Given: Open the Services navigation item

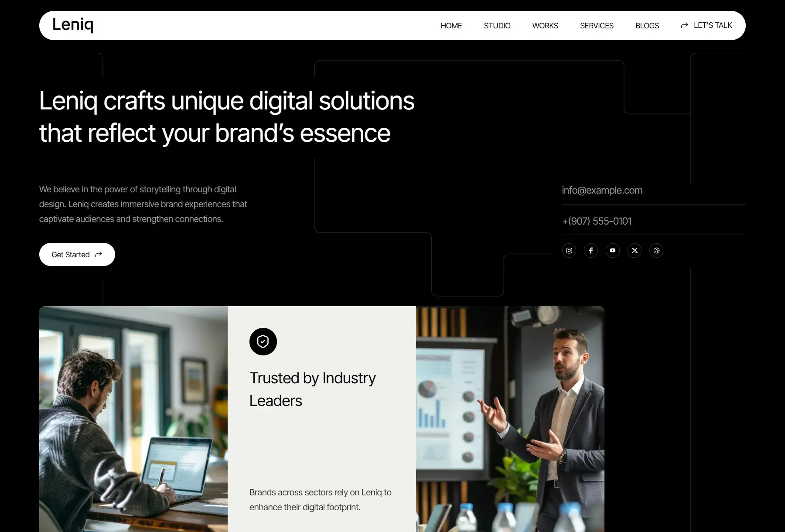Looking at the screenshot, I should (597, 26).
